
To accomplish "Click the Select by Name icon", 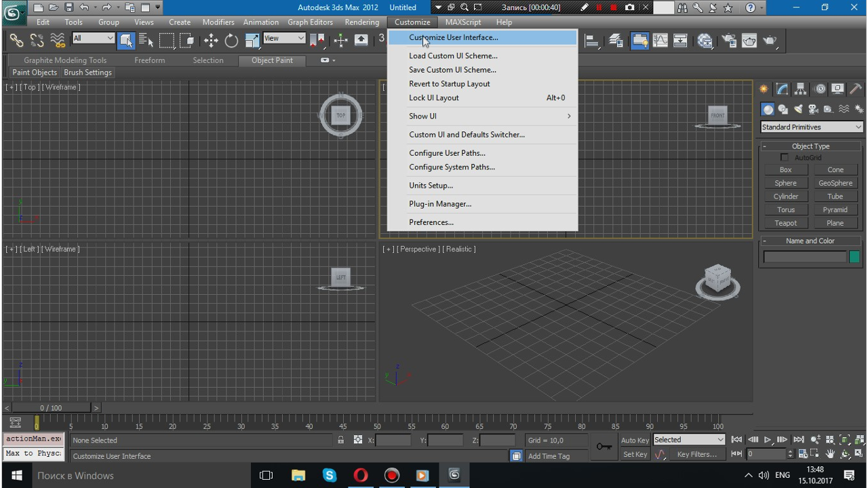I will tap(146, 41).
